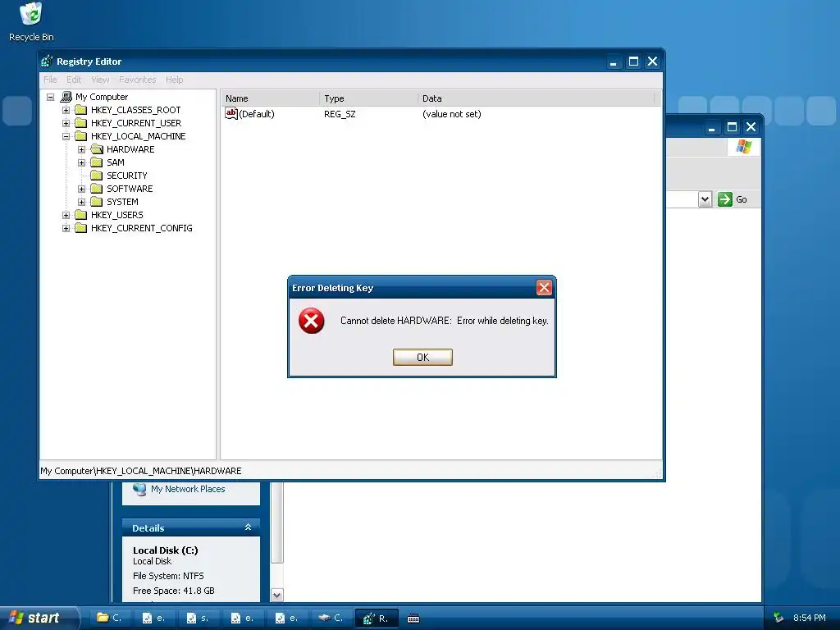Collapse HKEY_LOCAL_MACHINE node

(x=66, y=137)
